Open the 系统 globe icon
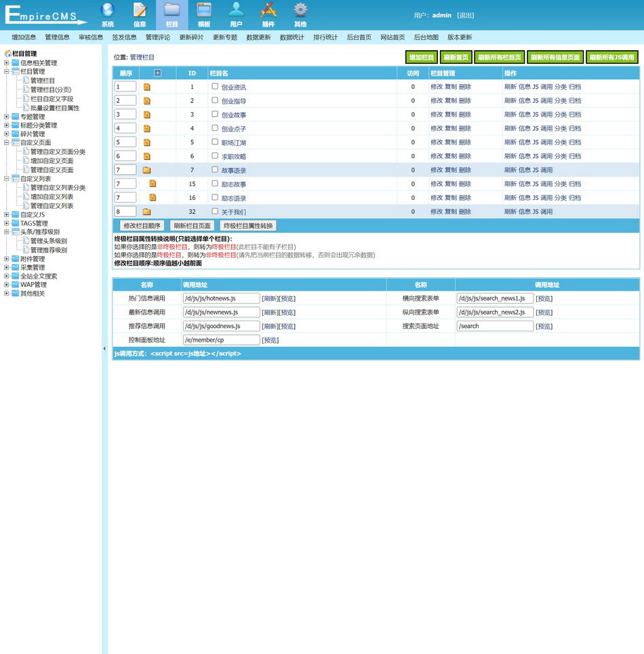 (x=107, y=10)
